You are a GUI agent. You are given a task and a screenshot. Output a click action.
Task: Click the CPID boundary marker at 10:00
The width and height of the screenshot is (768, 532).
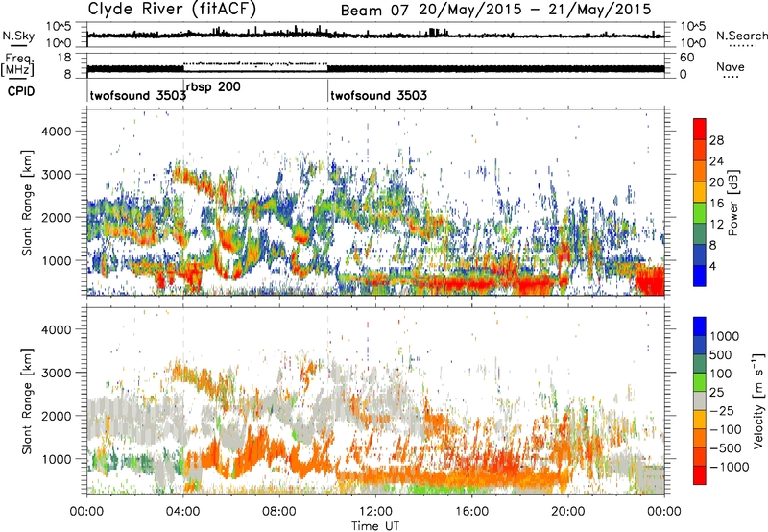pos(327,89)
